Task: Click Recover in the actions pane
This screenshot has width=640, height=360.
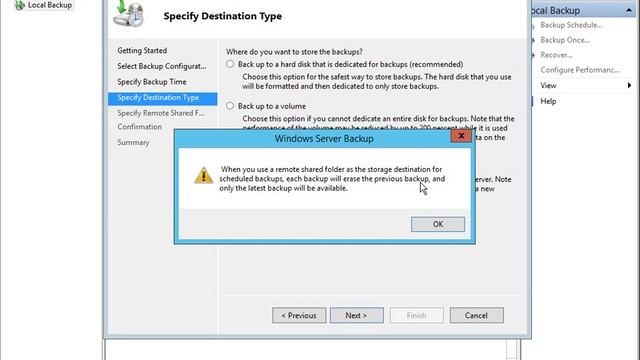Action: pos(556,55)
